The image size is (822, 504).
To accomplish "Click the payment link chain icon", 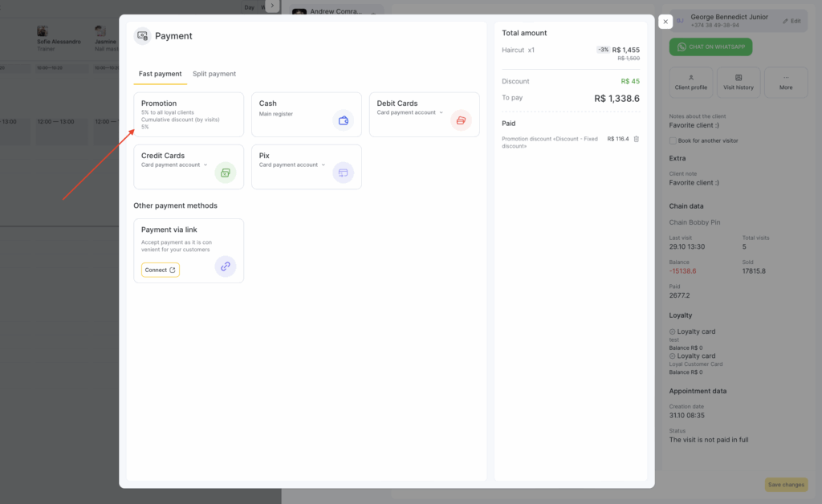I will 226,266.
